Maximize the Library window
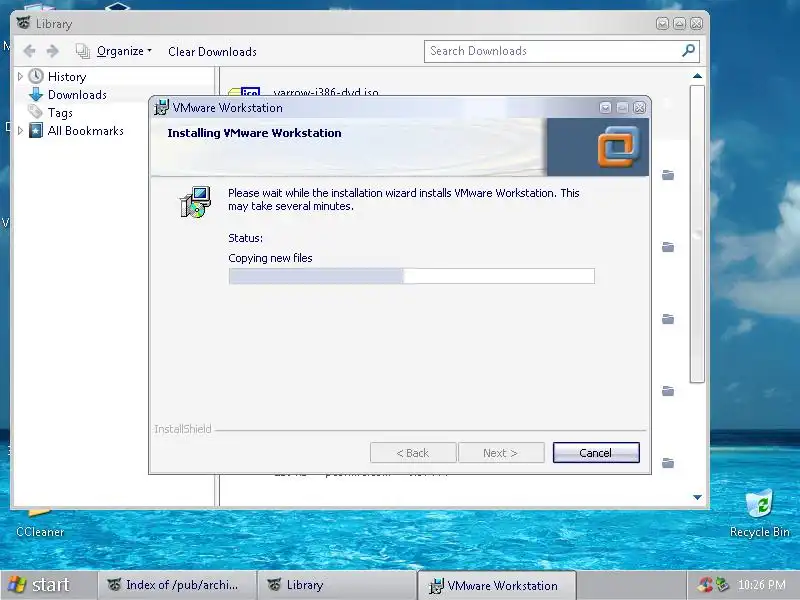 tap(680, 23)
